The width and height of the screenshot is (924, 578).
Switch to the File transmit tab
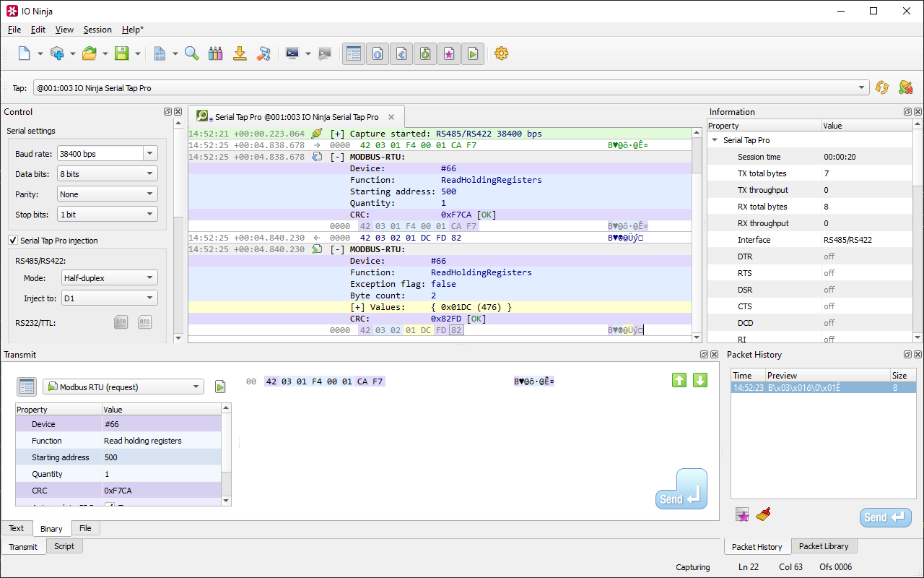click(85, 528)
